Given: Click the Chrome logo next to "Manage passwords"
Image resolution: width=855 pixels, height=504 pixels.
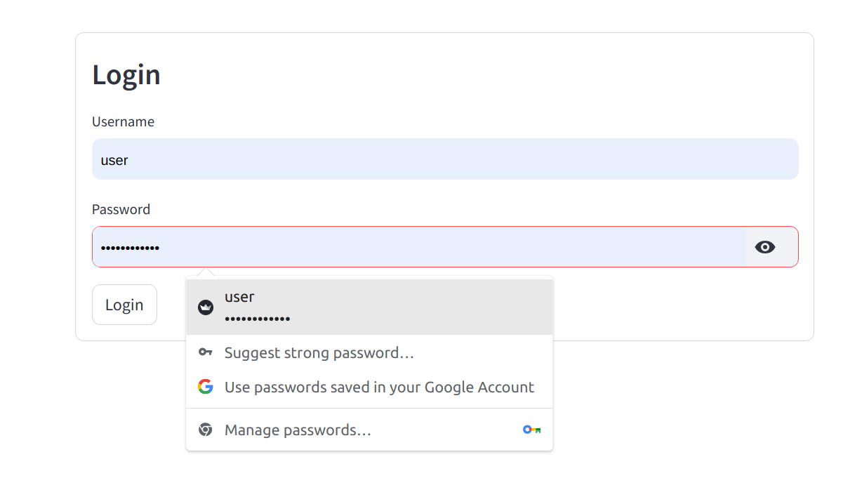Looking at the screenshot, I should pyautogui.click(x=205, y=429).
